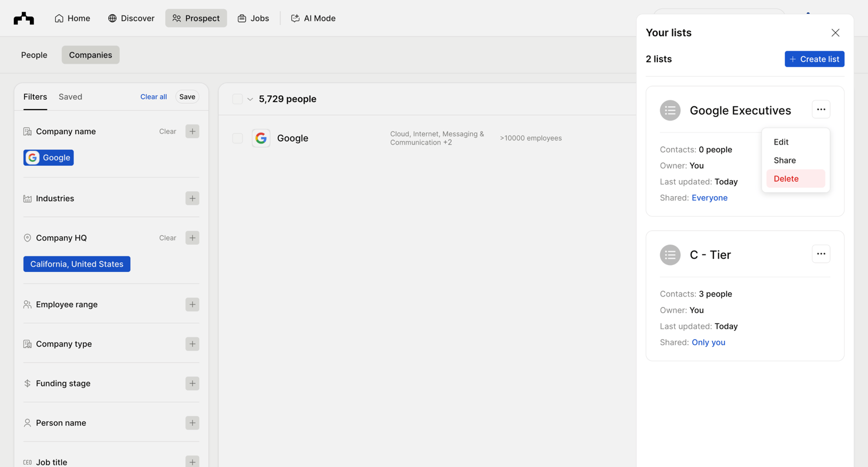Viewport: 868px width, 467px height.
Task: Click the Everyone shared link
Action: [x=710, y=198]
